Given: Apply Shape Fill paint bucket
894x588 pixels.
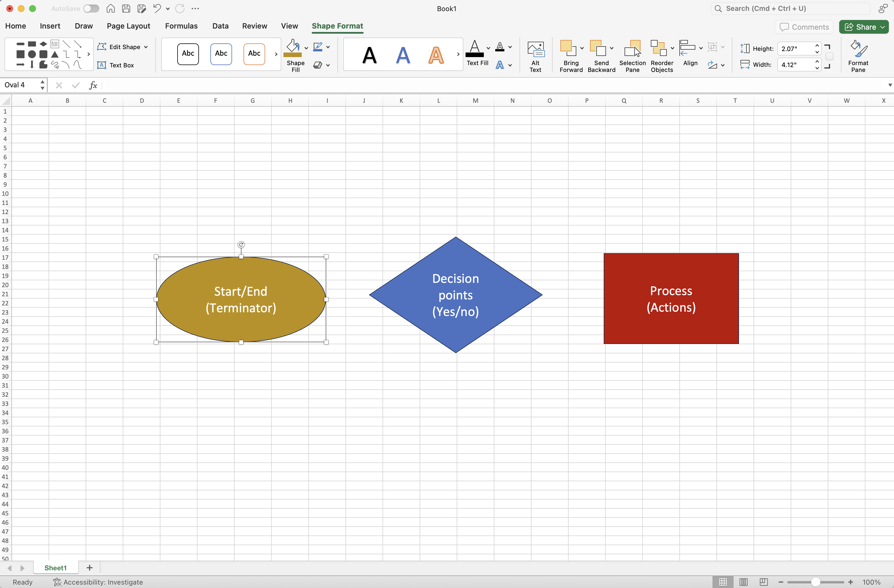Looking at the screenshot, I should click(x=293, y=47).
